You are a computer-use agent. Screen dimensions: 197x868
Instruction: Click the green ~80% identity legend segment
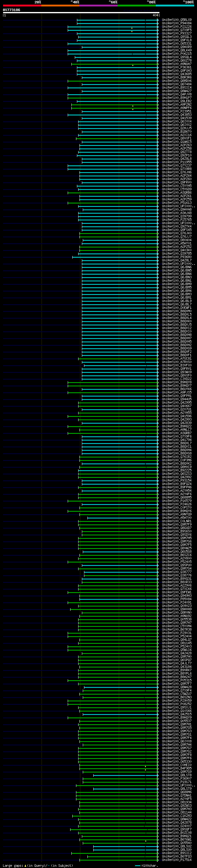click(137, 6)
